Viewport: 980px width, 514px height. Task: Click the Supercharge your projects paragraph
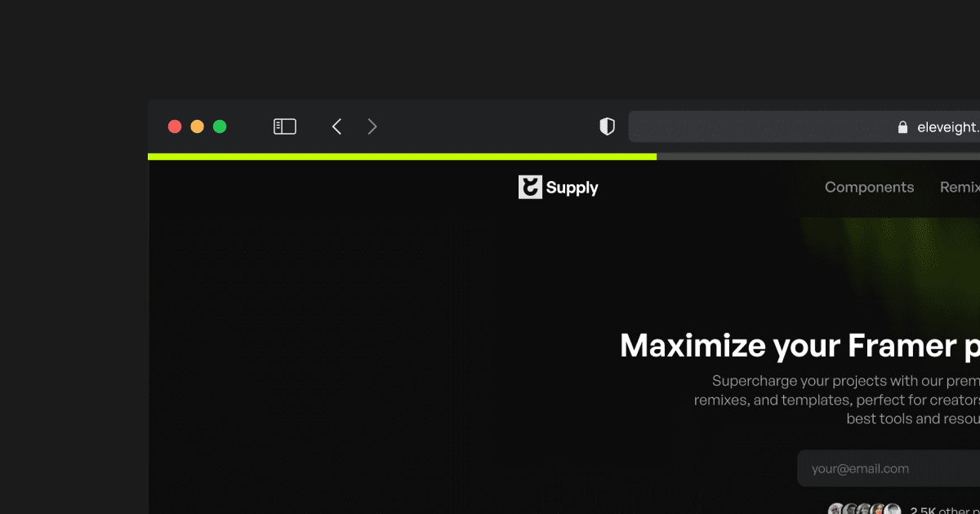pos(837,400)
